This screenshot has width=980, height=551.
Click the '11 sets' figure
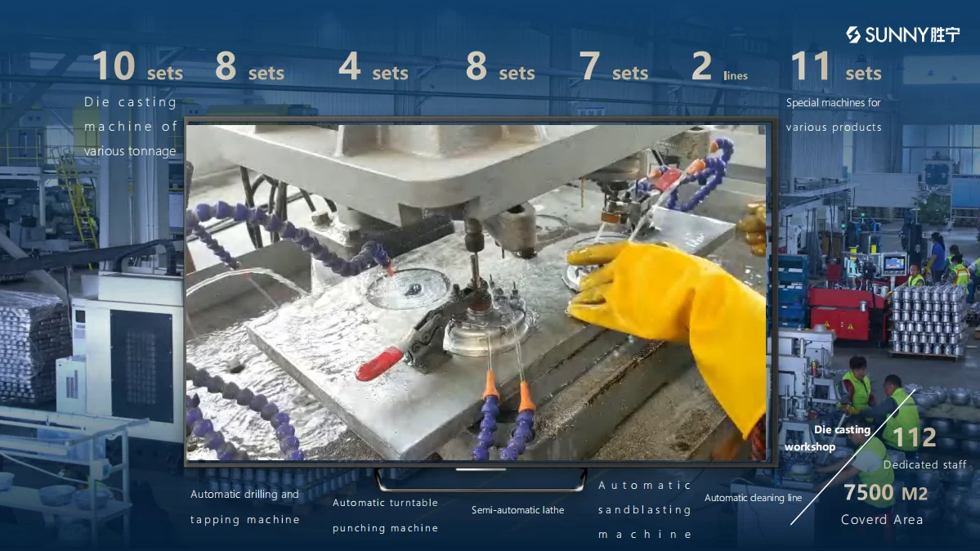pos(836,66)
